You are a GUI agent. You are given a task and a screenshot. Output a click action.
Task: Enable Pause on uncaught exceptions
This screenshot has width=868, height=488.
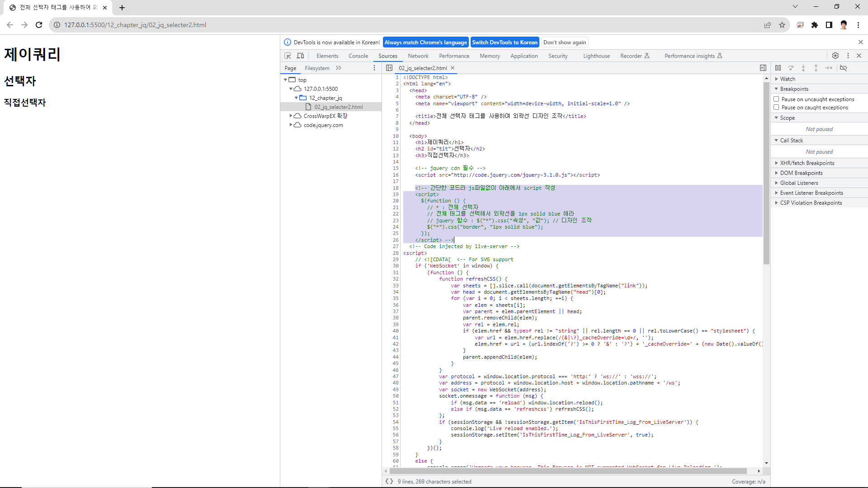click(776, 99)
